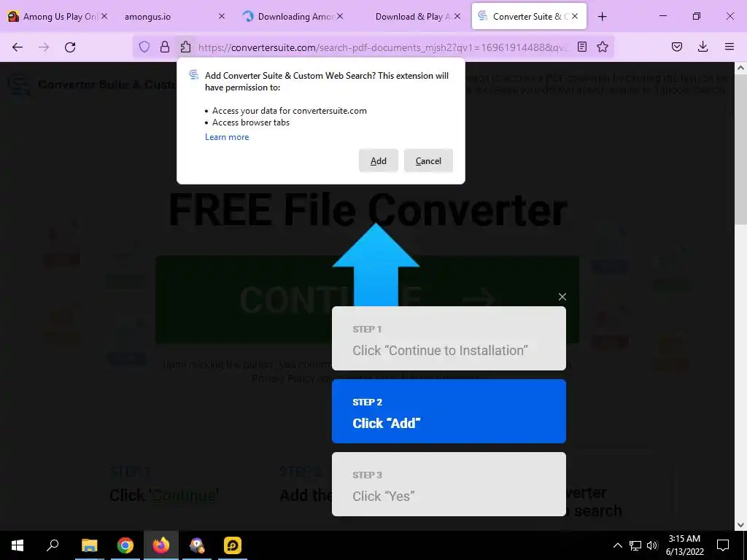Open the Windows Start menu
This screenshot has height=560, width=747.
click(x=18, y=545)
